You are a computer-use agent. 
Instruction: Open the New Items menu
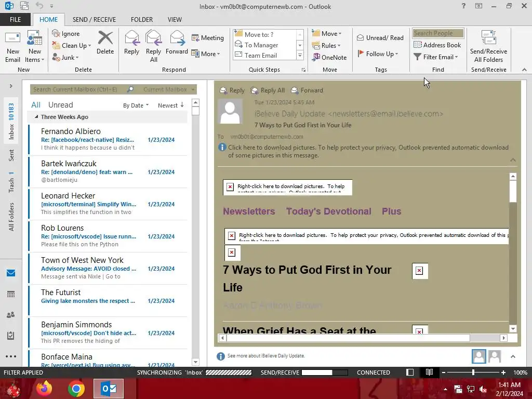point(35,47)
